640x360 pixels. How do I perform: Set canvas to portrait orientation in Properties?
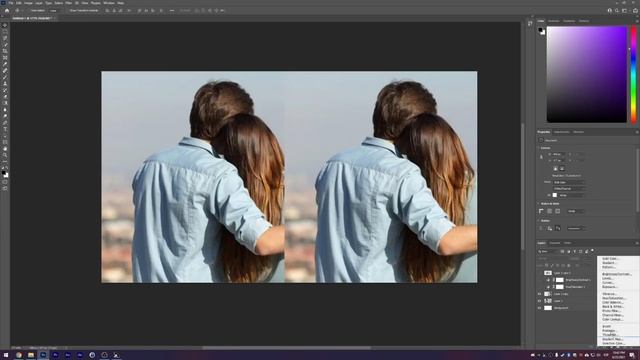pyautogui.click(x=555, y=168)
